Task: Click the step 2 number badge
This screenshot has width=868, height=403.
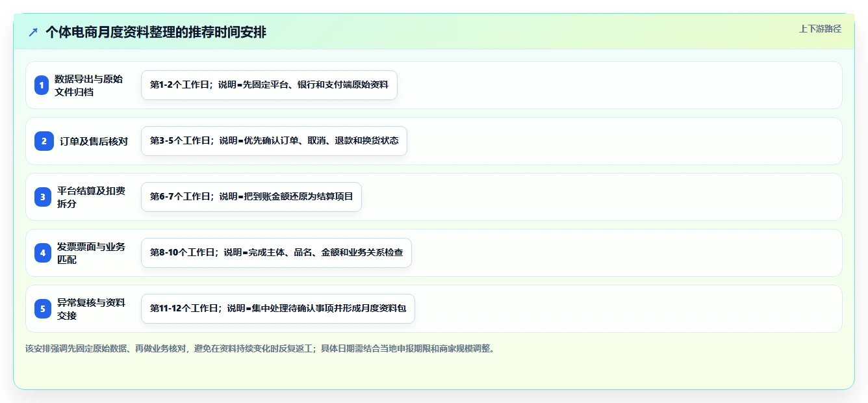Action: (44, 141)
